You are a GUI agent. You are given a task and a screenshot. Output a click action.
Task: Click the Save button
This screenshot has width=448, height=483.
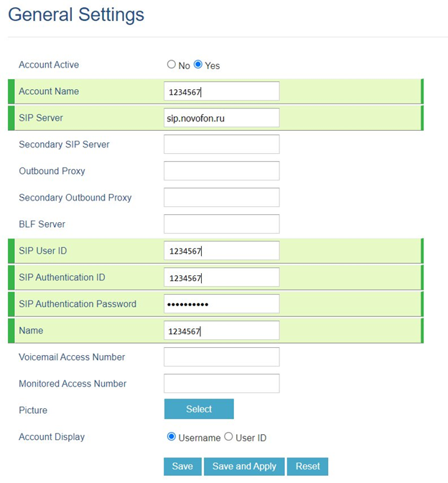(182, 466)
